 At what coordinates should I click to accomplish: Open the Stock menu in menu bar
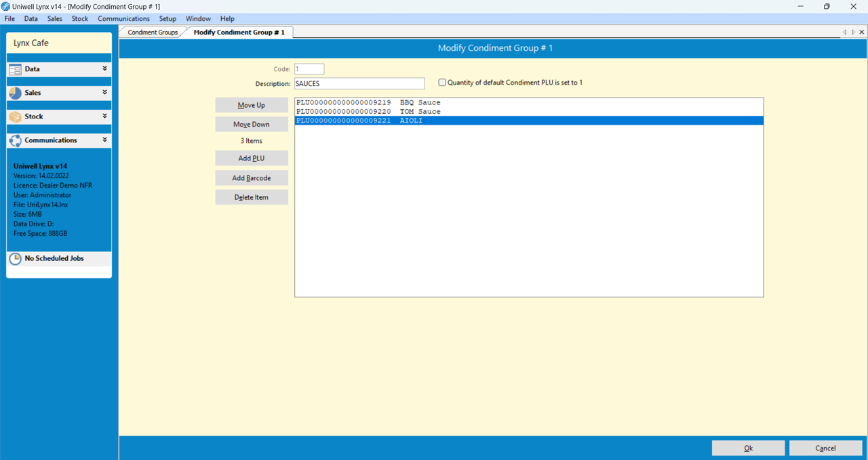click(80, 19)
